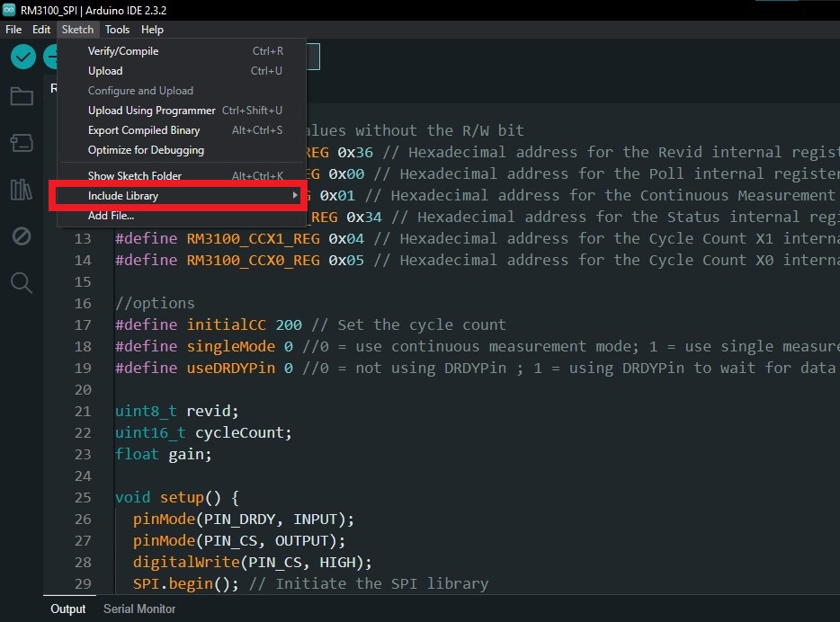Viewport: 840px width, 622px height.
Task: Open the File menu
Action: (x=13, y=30)
